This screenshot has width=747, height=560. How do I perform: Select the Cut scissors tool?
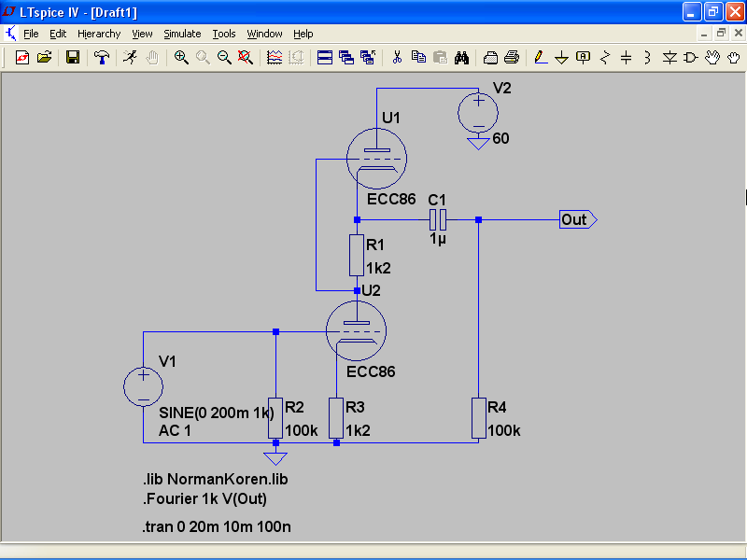pos(397,58)
